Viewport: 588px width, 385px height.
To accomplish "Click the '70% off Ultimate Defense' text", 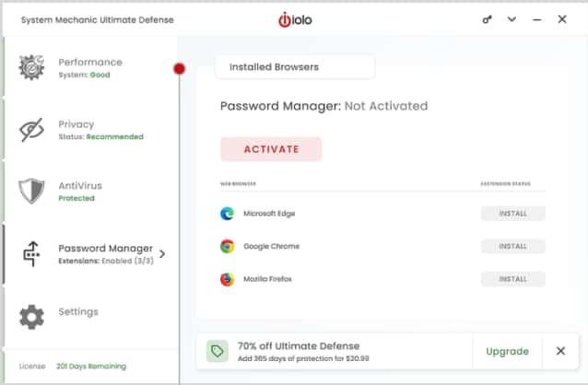I will [x=299, y=345].
